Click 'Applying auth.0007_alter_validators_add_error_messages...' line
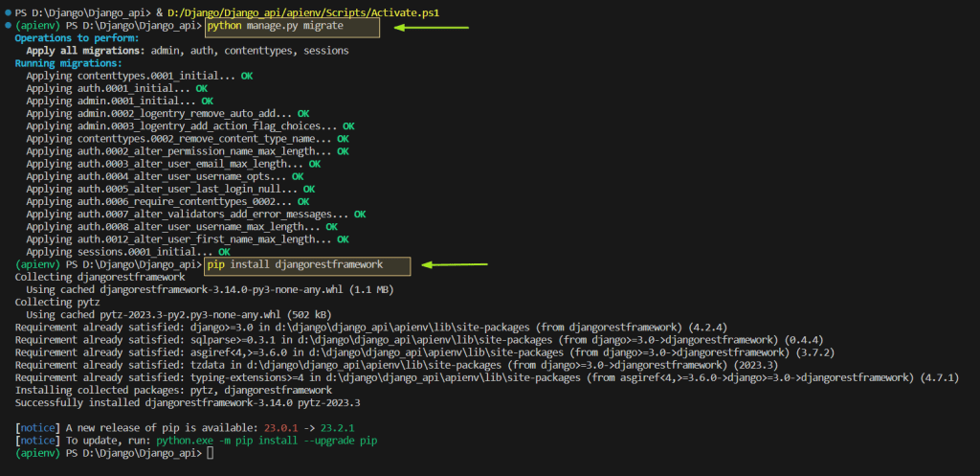 click(x=196, y=214)
